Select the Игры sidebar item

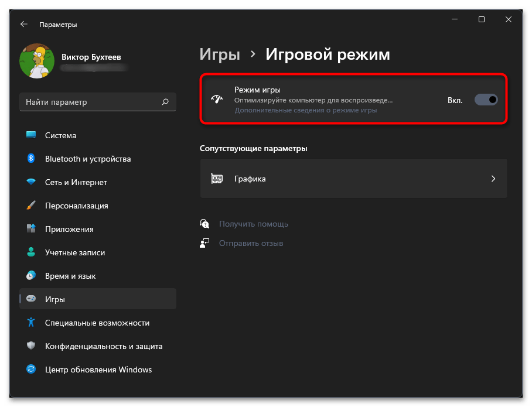coord(98,299)
